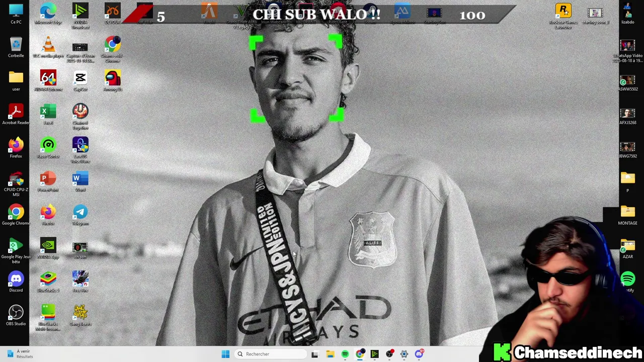Open the Excel shortcut
The image size is (644, 362).
(48, 114)
